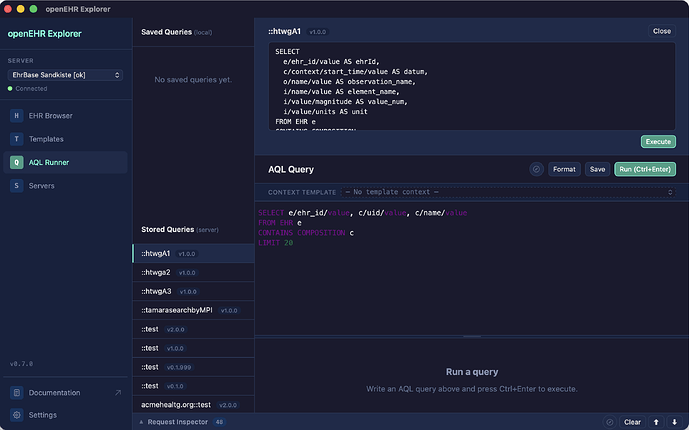Image resolution: width=689 pixels, height=430 pixels.
Task: Select stored query ::htwga2
Action: pos(194,273)
